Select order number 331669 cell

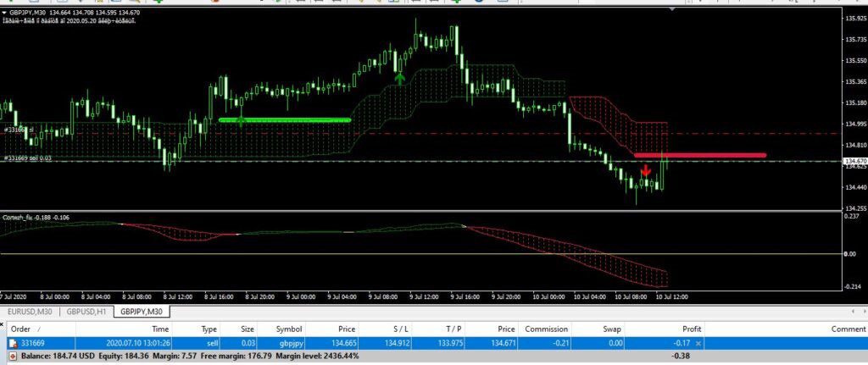[33, 344]
